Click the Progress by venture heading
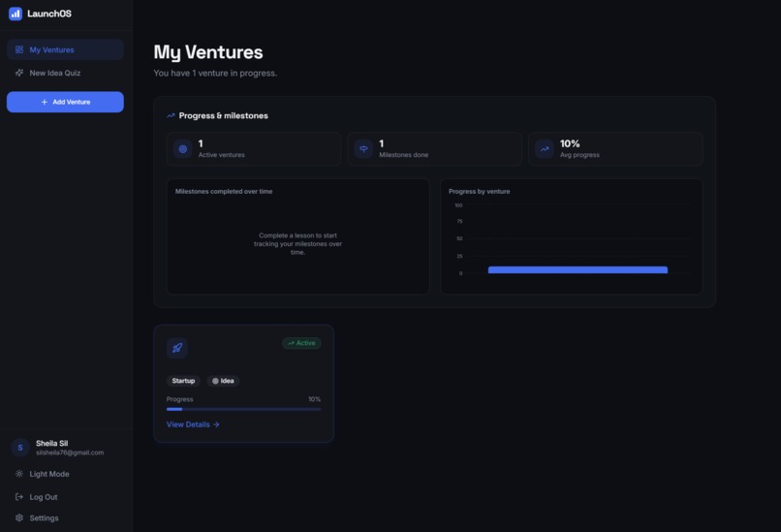 click(x=479, y=191)
